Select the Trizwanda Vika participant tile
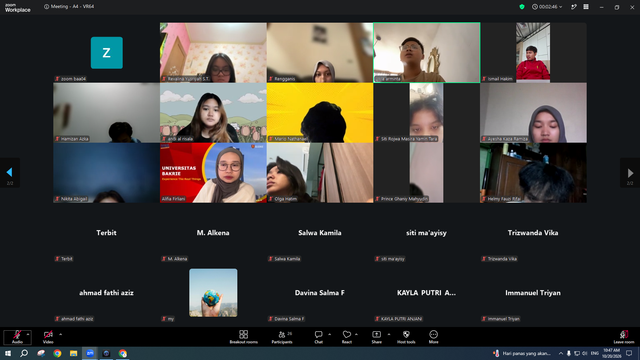Image resolution: width=640 pixels, height=360 pixels. coord(533,233)
